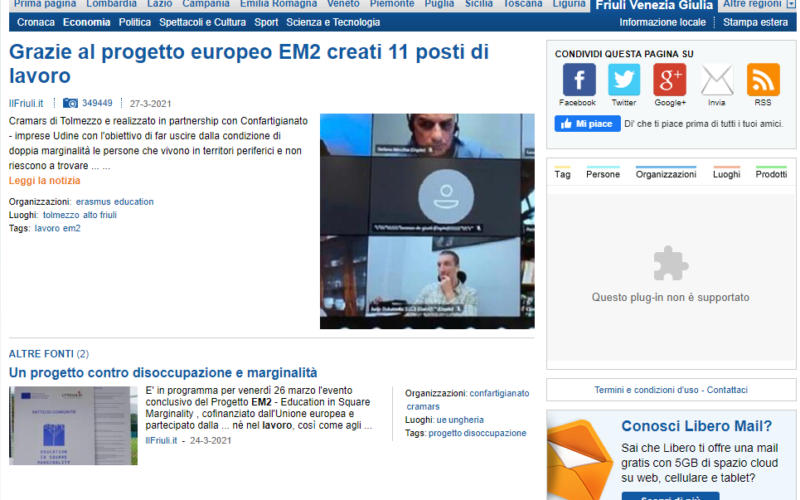Click the tolmezzo place link

tap(61, 215)
